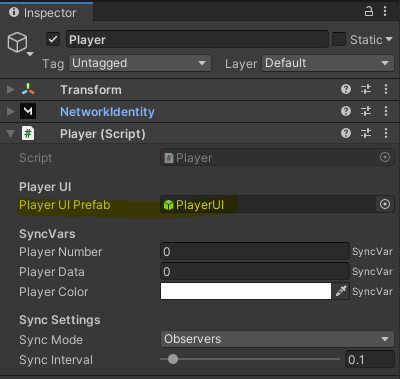Screen dimensions: 400x379
Task: Click the Player UI Prefab label
Action: (x=65, y=205)
